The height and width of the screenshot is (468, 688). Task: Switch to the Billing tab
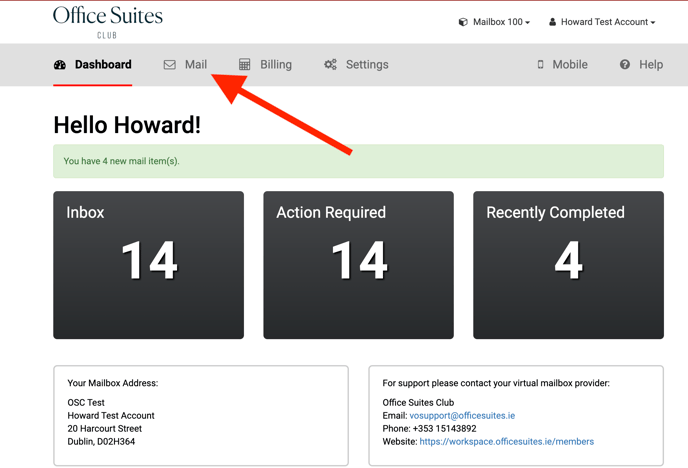pyautogui.click(x=275, y=65)
